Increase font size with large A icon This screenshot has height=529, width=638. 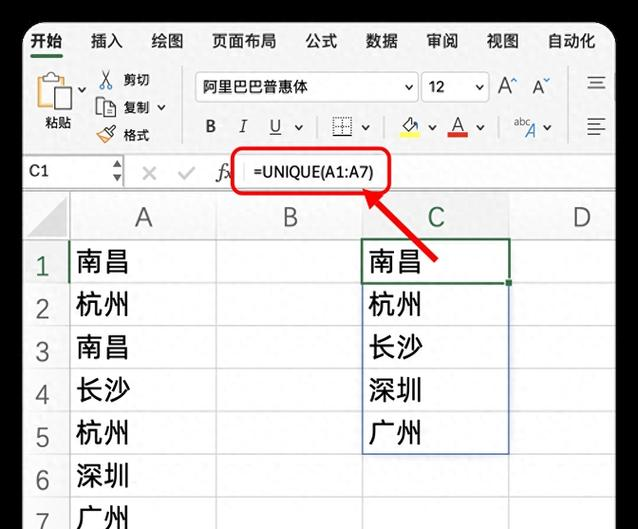point(507,86)
